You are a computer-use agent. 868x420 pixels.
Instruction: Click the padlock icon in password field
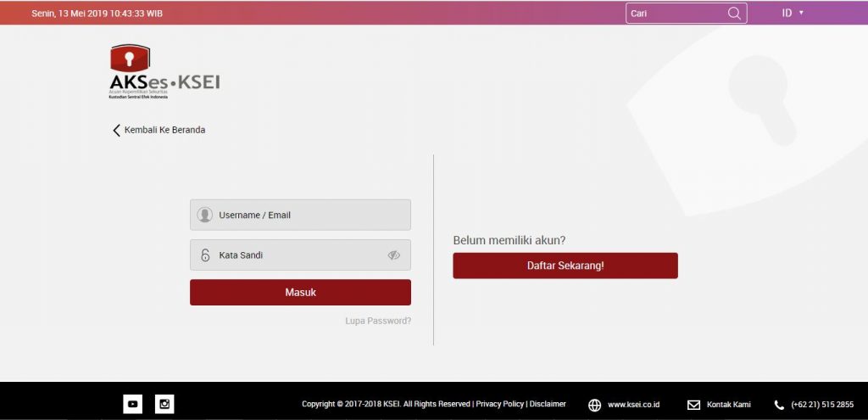204,255
